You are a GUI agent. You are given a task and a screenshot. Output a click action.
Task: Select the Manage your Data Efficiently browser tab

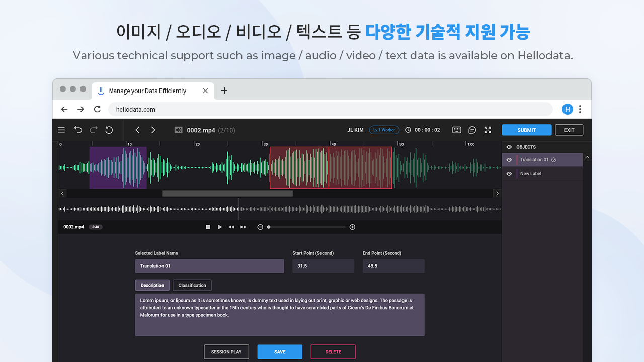click(x=153, y=90)
